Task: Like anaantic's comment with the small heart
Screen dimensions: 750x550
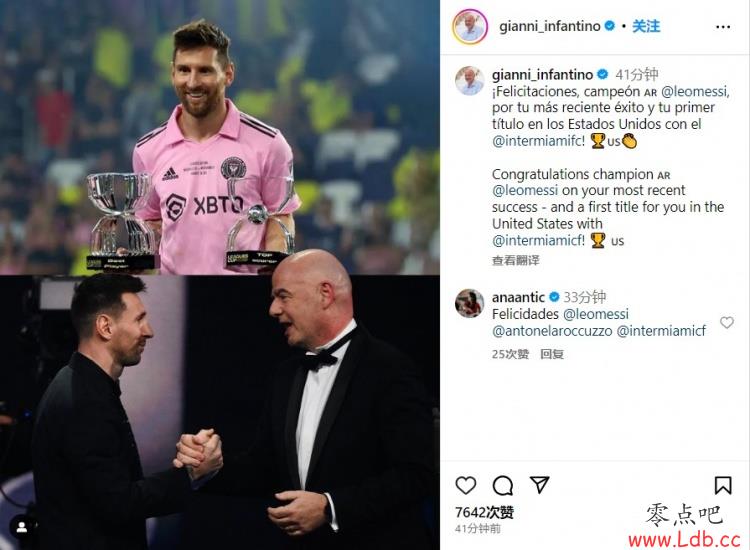Action: 727,322
